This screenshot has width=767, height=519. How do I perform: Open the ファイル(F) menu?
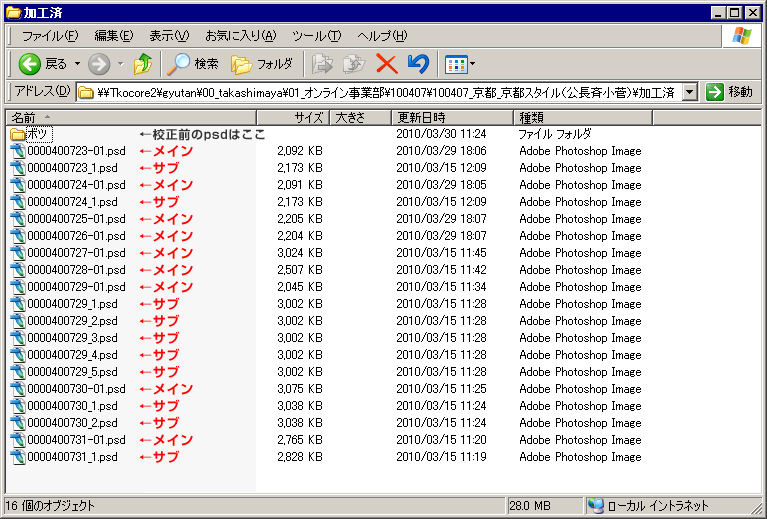pos(50,36)
